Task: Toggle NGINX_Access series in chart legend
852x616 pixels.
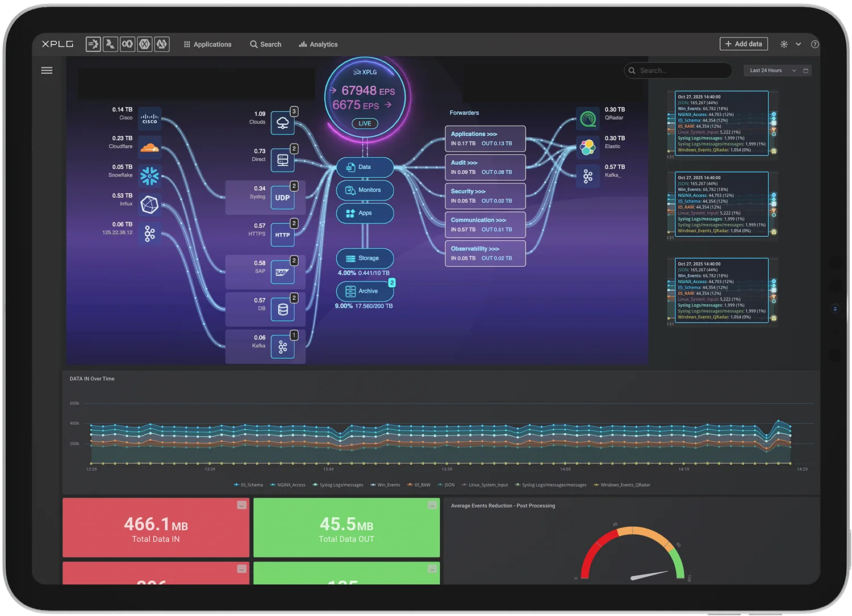Action: tap(288, 485)
